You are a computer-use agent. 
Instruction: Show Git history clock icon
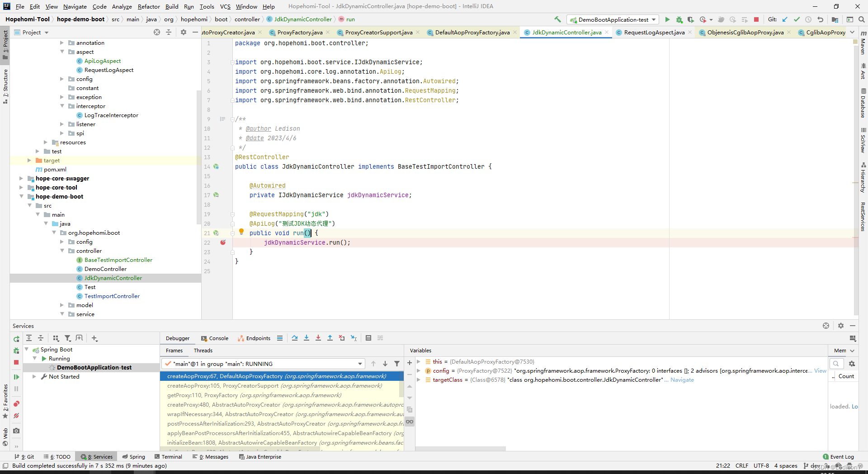coord(808,19)
